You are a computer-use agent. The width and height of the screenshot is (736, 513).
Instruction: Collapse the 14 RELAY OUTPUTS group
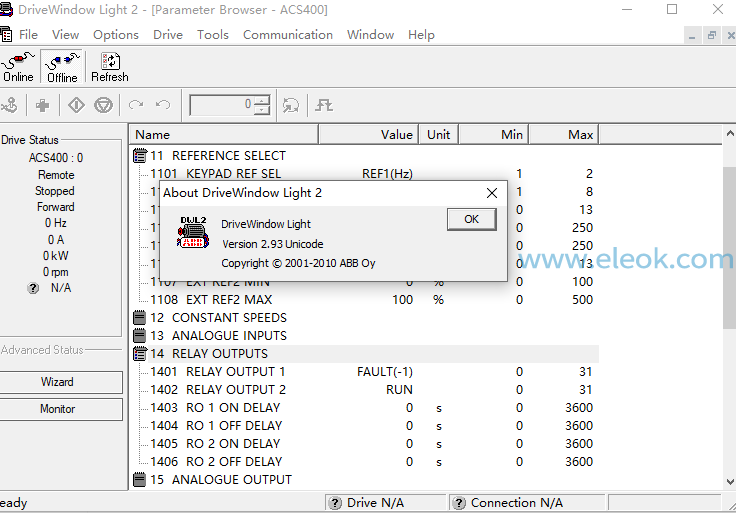[x=140, y=353]
